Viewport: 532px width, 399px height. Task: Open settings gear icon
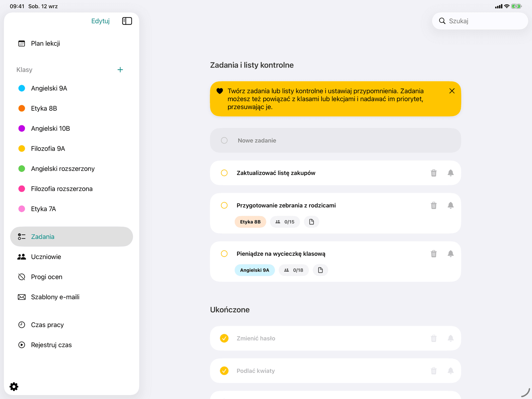(14, 386)
